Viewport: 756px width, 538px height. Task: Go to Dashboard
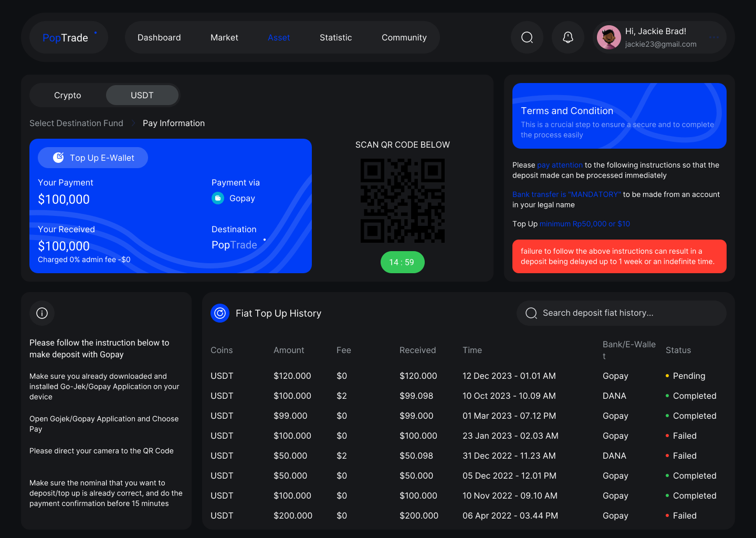coord(159,38)
